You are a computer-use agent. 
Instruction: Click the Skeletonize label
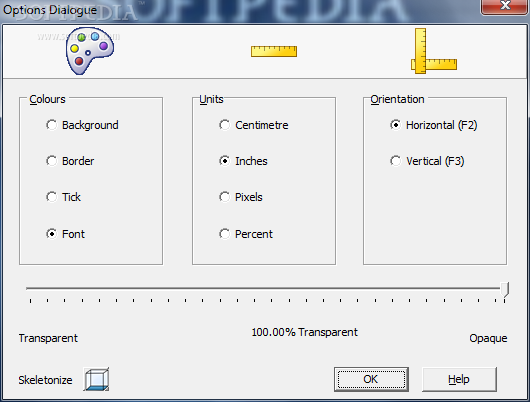point(45,380)
